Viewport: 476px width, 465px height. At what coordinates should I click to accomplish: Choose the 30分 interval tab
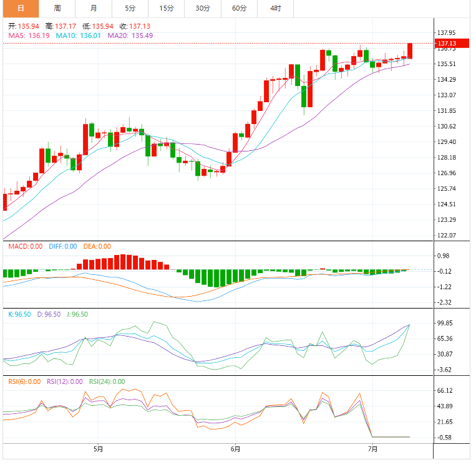203,8
